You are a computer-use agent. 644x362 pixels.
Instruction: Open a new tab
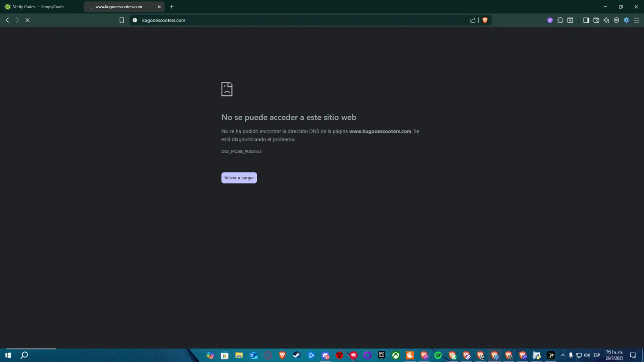pos(172,7)
